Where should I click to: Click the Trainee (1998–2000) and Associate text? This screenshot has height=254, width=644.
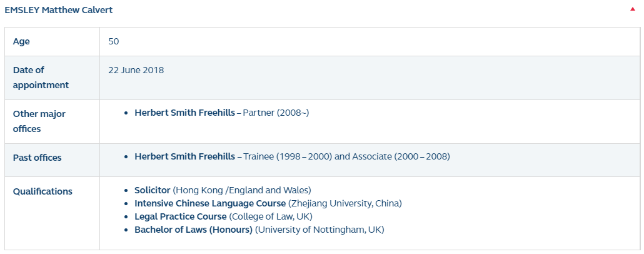coord(346,157)
